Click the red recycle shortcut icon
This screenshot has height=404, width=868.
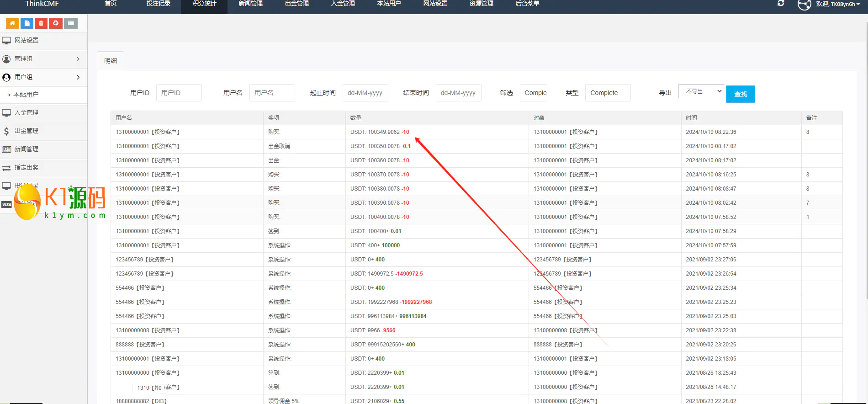(56, 23)
